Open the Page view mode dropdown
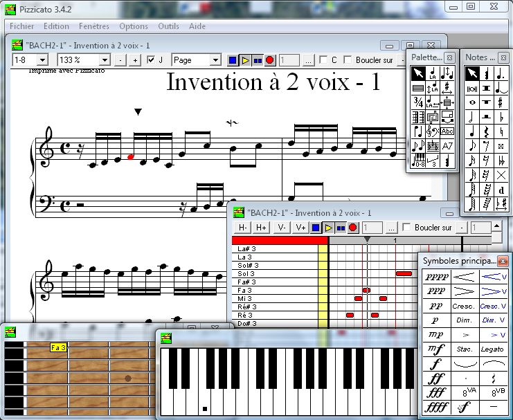 coord(215,60)
